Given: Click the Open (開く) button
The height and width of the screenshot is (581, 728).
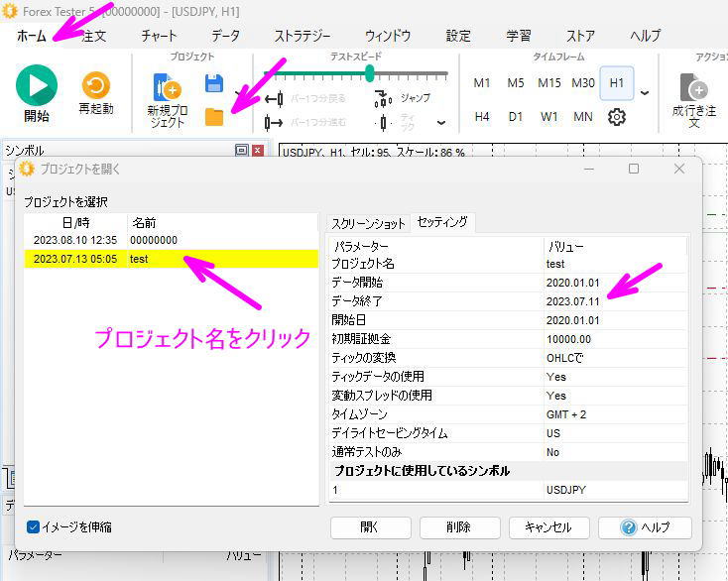Looking at the screenshot, I should [x=371, y=527].
